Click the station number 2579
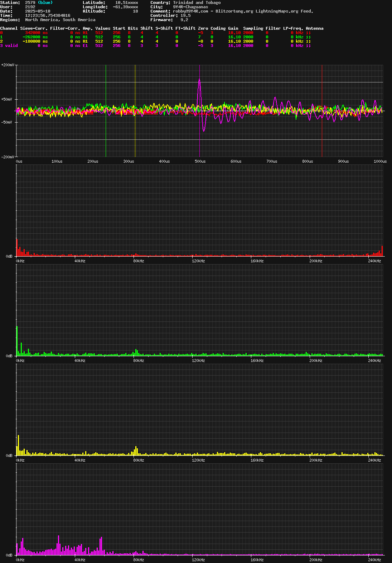The height and width of the screenshot is (563, 392). pos(30,3)
